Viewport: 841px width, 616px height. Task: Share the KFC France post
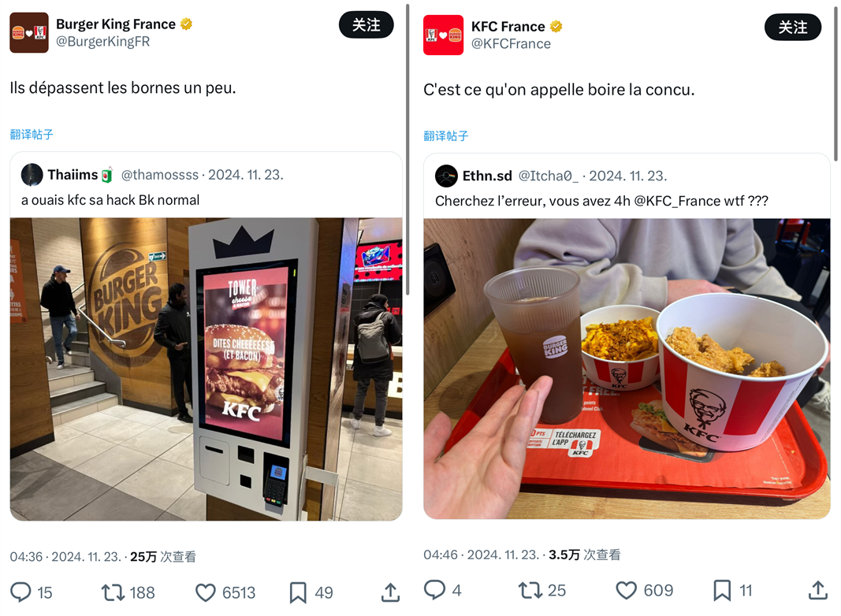tap(817, 590)
